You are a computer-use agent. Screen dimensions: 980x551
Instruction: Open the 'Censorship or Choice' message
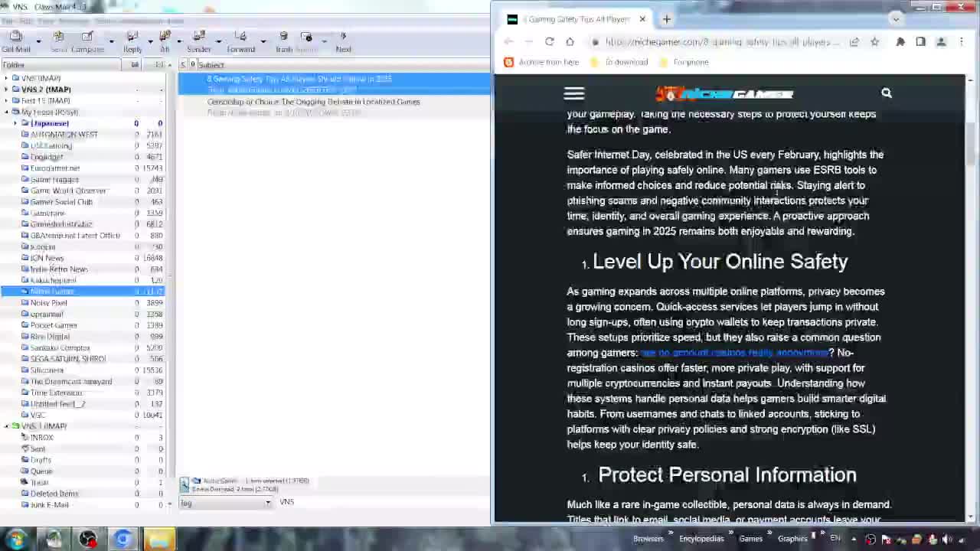pyautogui.click(x=313, y=102)
